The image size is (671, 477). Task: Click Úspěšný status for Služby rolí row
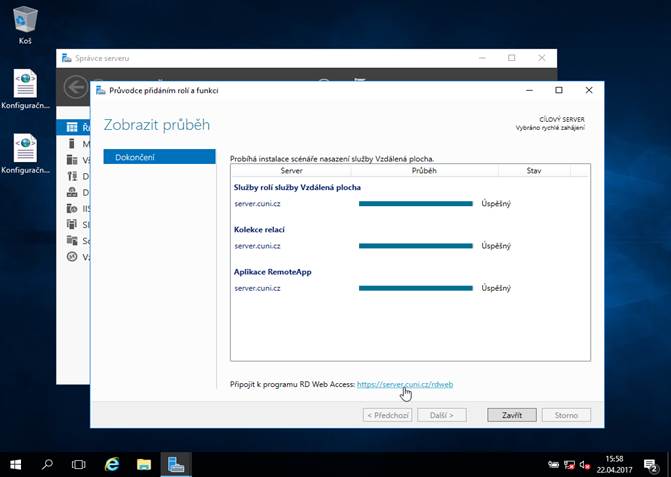pyautogui.click(x=496, y=204)
